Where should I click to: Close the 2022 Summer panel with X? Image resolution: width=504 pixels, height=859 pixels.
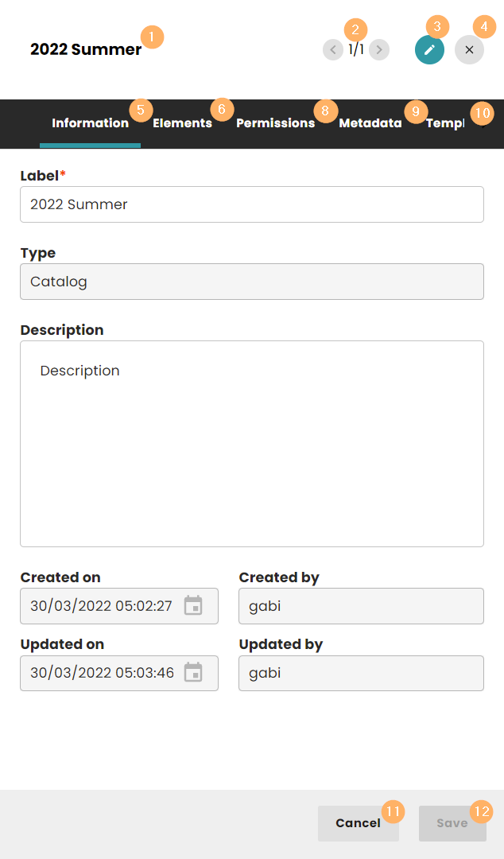tap(469, 50)
